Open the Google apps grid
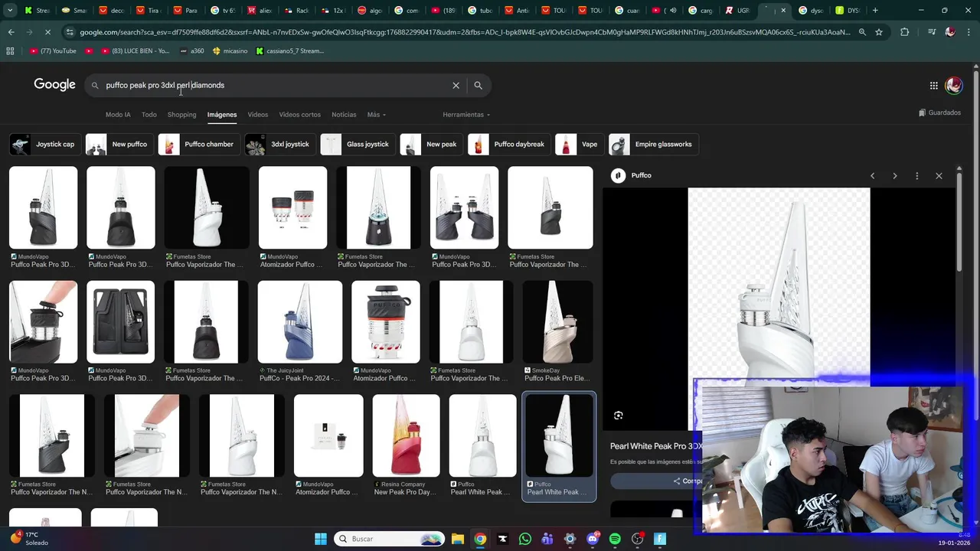This screenshot has height=551, width=980. [933, 86]
